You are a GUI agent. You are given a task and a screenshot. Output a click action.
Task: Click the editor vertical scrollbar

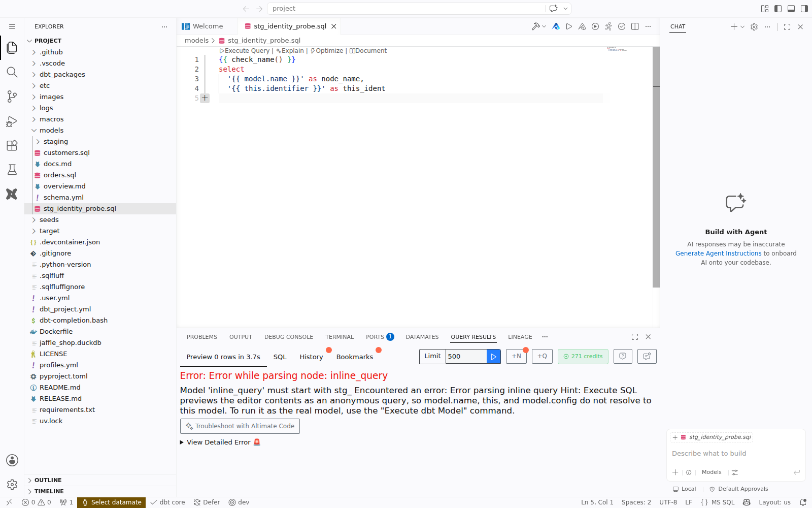pos(656,168)
